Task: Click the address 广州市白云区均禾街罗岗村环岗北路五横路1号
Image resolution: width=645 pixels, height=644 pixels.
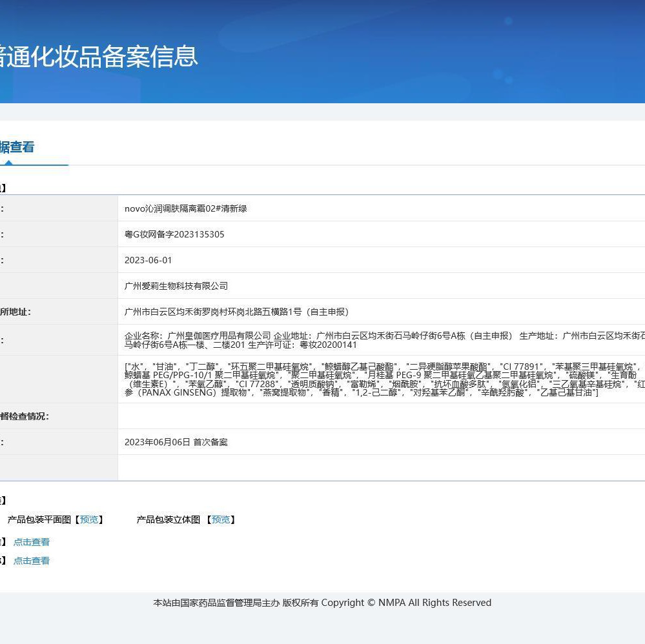Action: tap(213, 312)
